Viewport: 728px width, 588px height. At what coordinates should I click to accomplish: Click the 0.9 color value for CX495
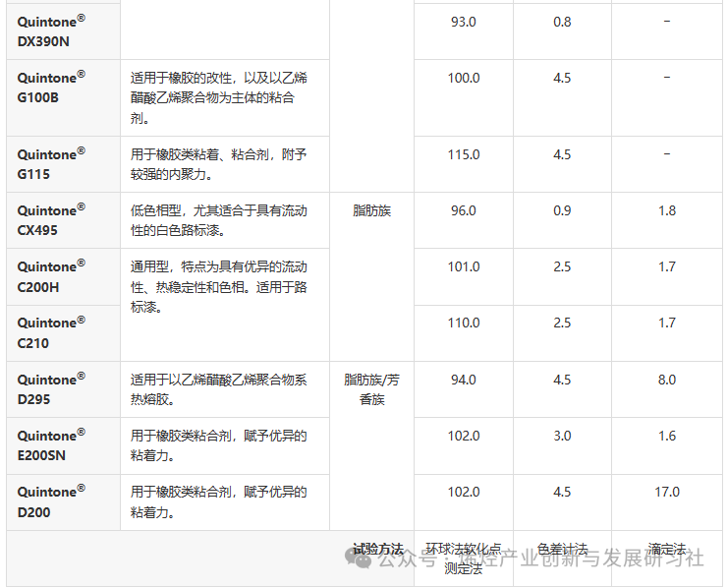point(562,211)
